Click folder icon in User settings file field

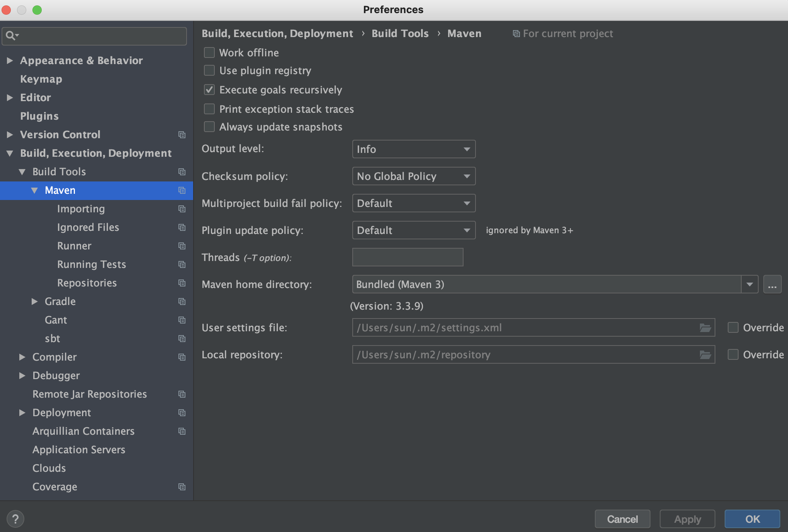pyautogui.click(x=705, y=328)
